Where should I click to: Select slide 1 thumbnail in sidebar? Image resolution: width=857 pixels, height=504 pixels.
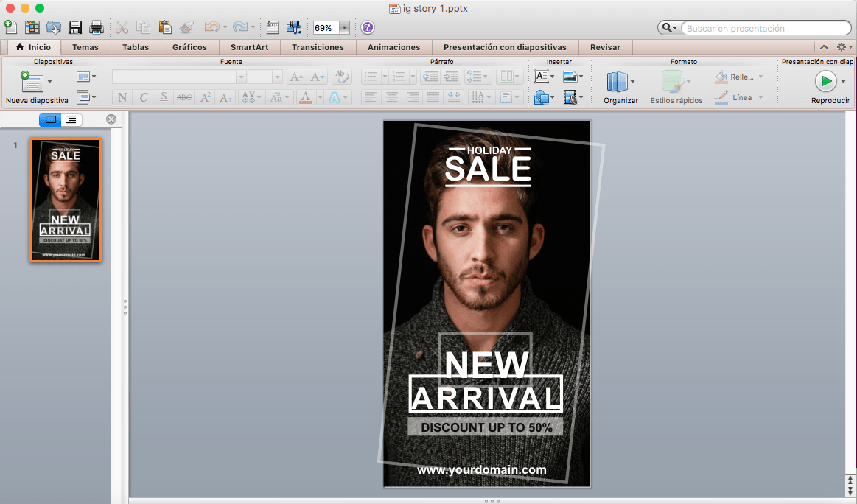tap(66, 200)
